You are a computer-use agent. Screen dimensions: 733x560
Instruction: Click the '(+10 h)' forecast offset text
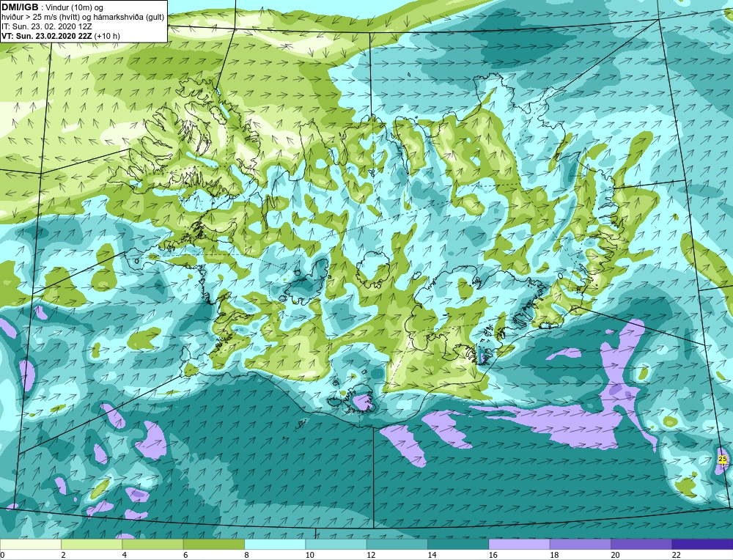point(107,36)
